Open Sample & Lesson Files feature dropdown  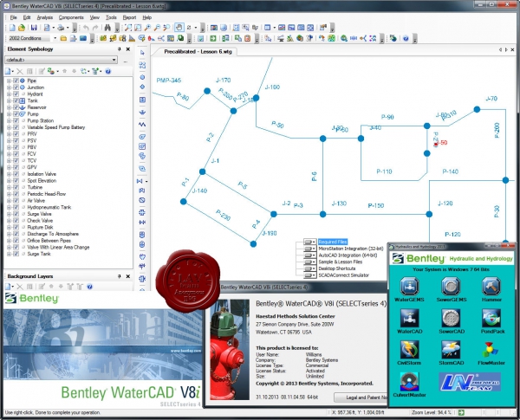pyautogui.click(x=310, y=262)
